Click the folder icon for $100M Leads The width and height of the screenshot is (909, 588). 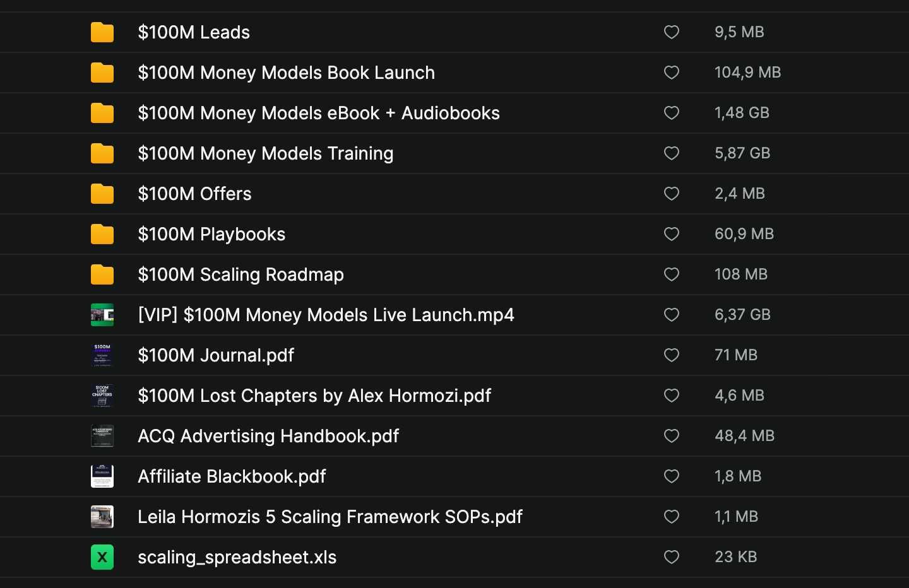pyautogui.click(x=102, y=32)
